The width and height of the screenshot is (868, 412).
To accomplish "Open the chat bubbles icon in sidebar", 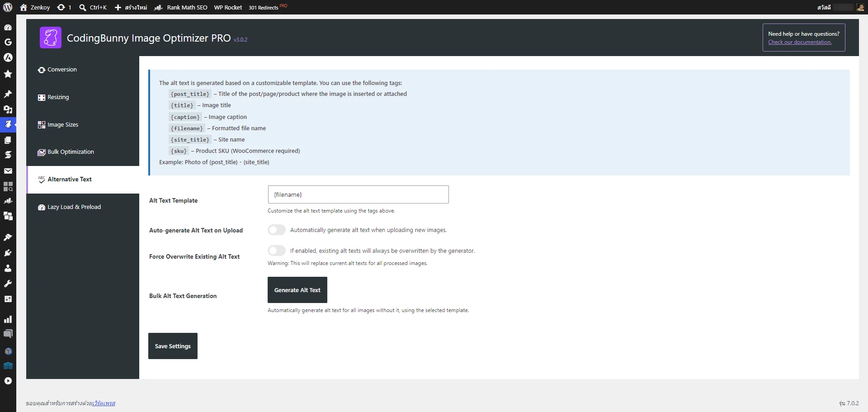I will click(8, 334).
